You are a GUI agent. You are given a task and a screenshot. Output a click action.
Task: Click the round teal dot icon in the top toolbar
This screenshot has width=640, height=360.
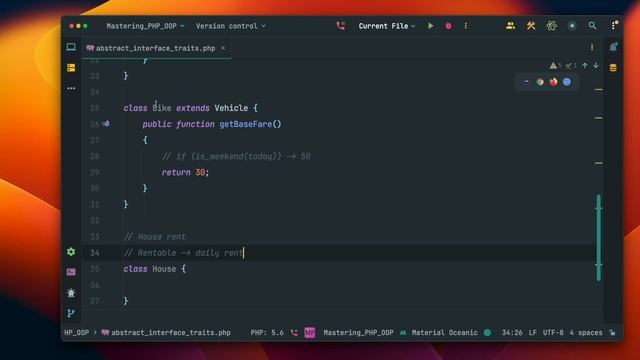[572, 26]
